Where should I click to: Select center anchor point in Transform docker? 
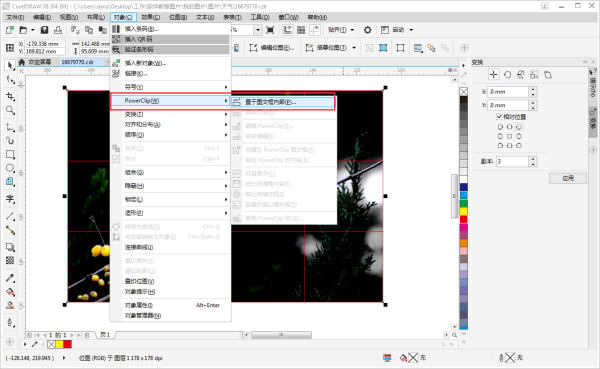pos(509,136)
